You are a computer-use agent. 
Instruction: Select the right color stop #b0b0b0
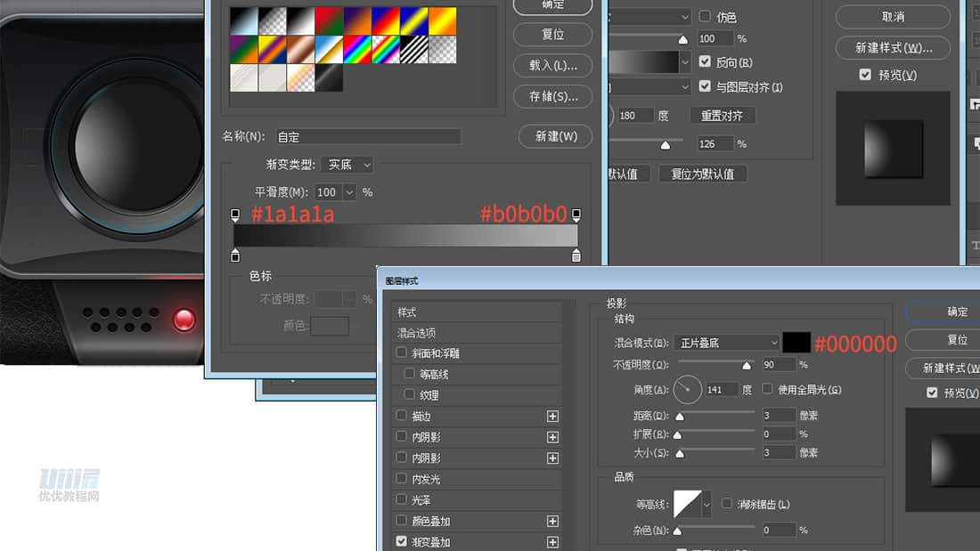point(576,255)
